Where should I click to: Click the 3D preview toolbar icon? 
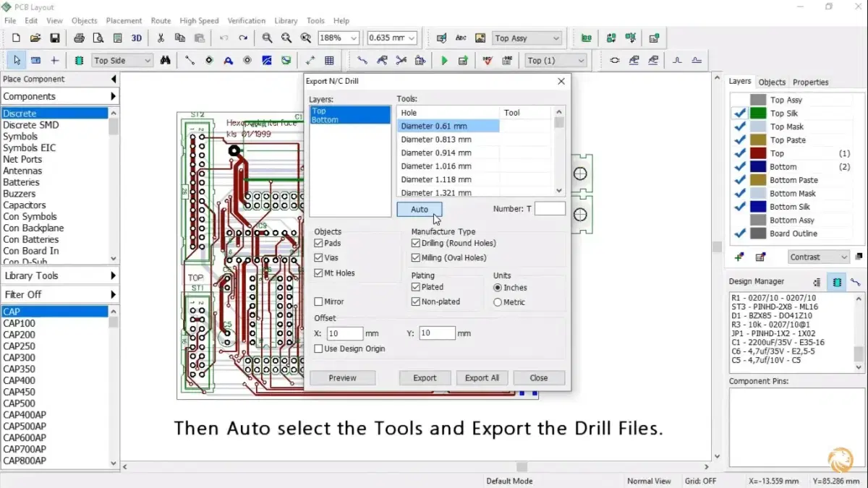point(137,38)
